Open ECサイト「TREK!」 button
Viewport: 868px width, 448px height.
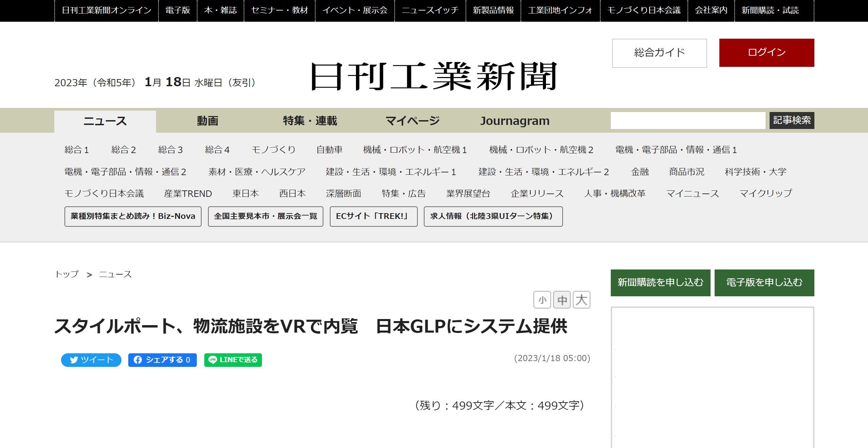point(373,216)
